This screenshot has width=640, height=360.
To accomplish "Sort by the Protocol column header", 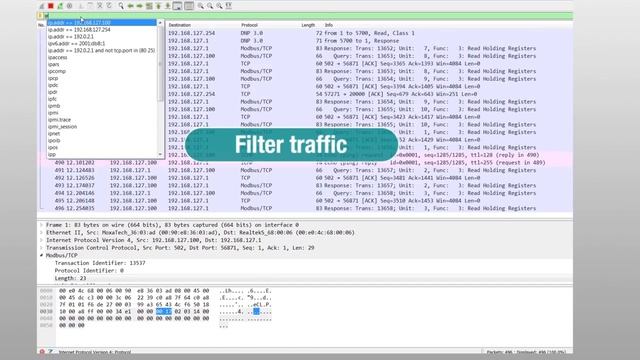I will click(249, 25).
